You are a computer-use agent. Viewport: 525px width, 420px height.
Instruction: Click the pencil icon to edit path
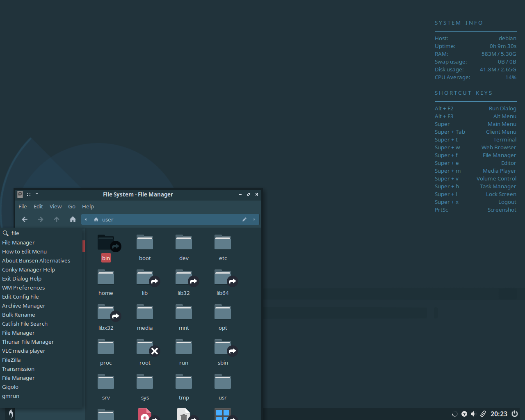click(244, 219)
